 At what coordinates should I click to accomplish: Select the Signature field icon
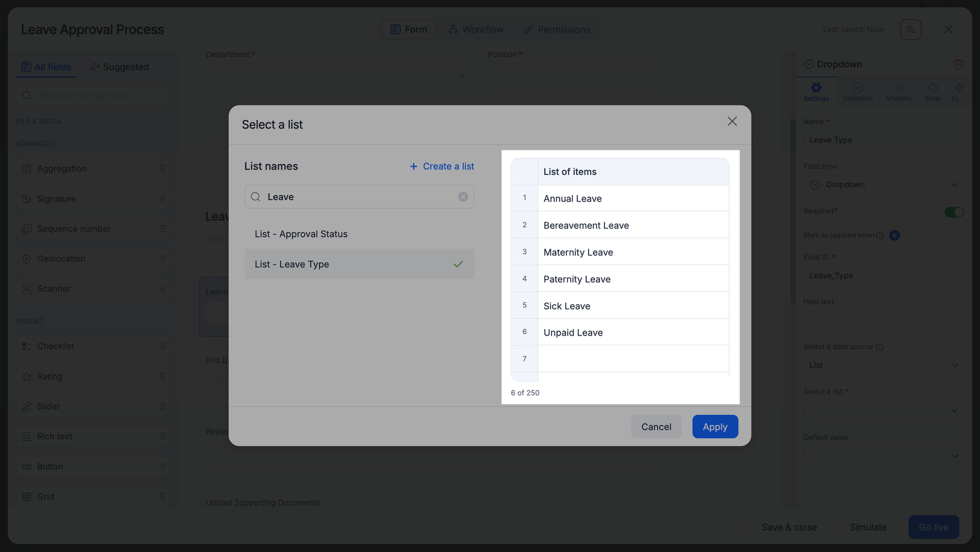click(26, 199)
